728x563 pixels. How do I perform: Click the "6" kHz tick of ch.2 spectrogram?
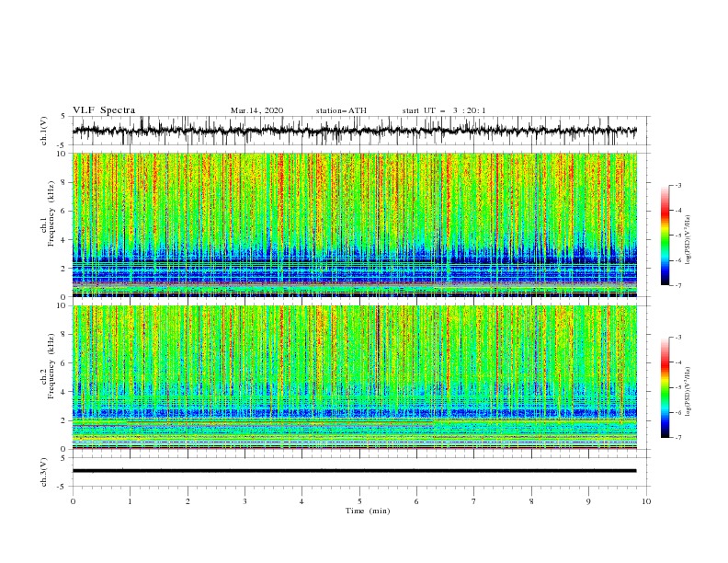[x=65, y=363]
